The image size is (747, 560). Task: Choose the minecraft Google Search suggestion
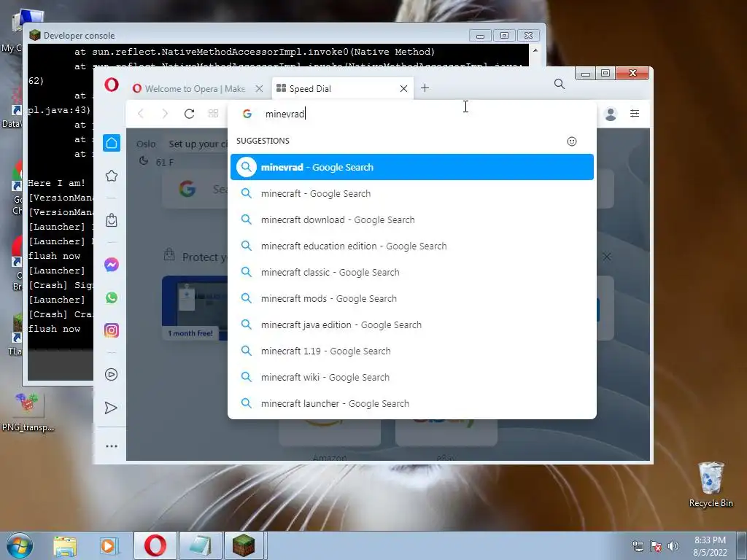(412, 193)
